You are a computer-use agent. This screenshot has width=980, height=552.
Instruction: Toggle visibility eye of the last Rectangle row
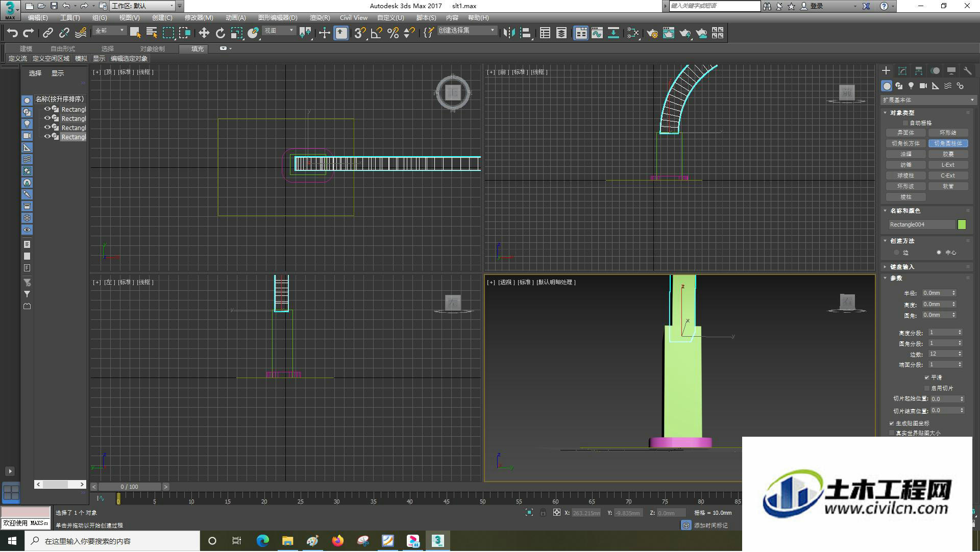47,137
